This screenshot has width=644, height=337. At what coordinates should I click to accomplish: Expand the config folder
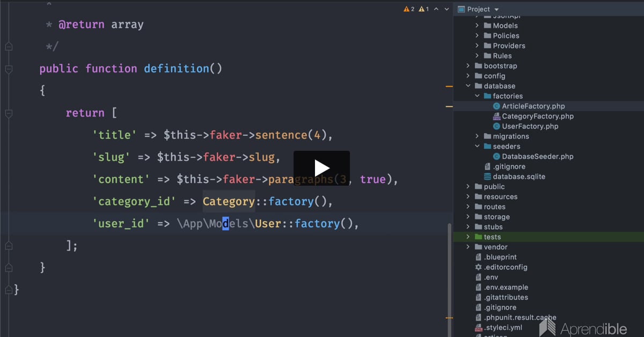click(x=468, y=76)
